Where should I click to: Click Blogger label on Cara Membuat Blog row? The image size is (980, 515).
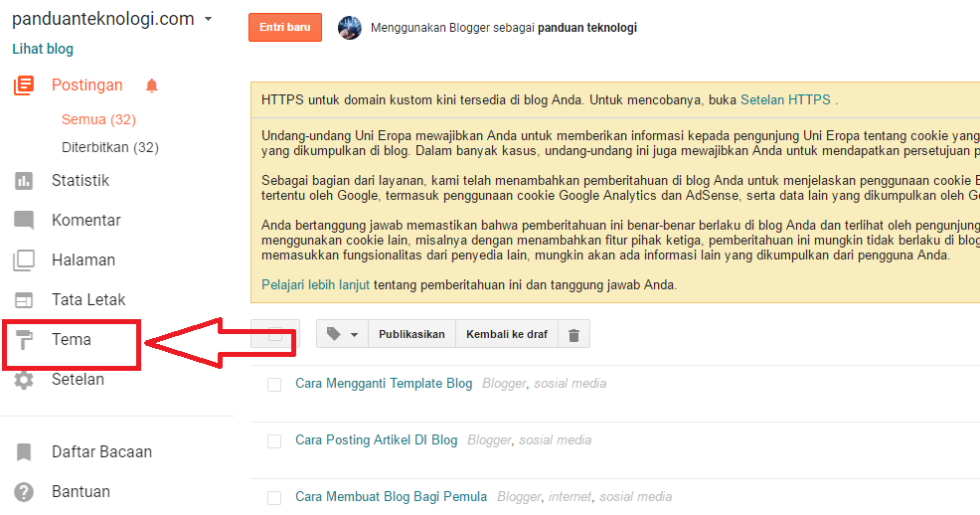[520, 497]
